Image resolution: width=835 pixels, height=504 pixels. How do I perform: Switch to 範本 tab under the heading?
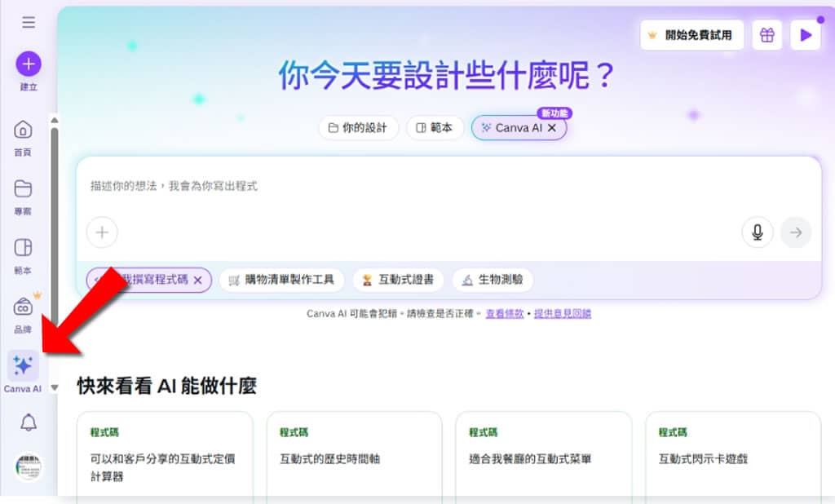435,128
